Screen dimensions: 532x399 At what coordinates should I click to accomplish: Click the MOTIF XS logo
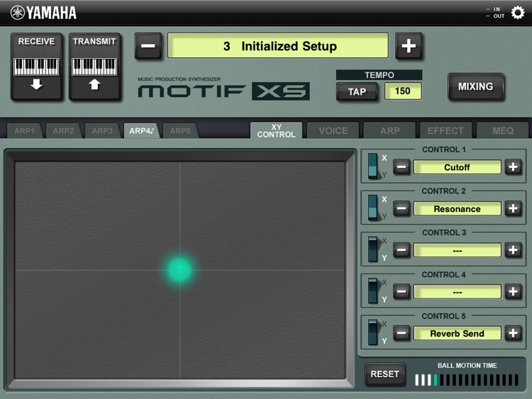[x=223, y=91]
